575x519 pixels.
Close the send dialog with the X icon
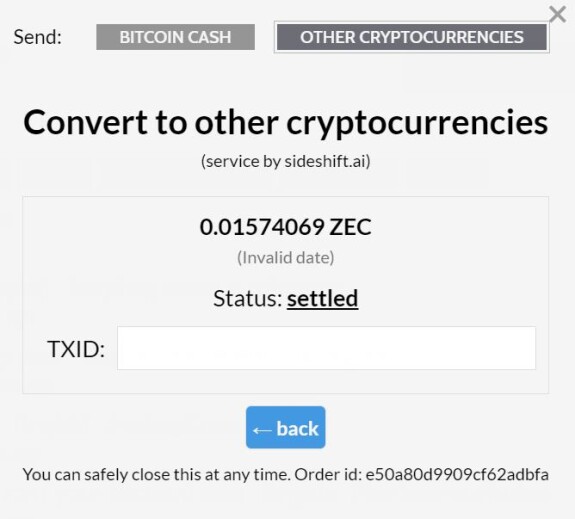click(x=557, y=14)
